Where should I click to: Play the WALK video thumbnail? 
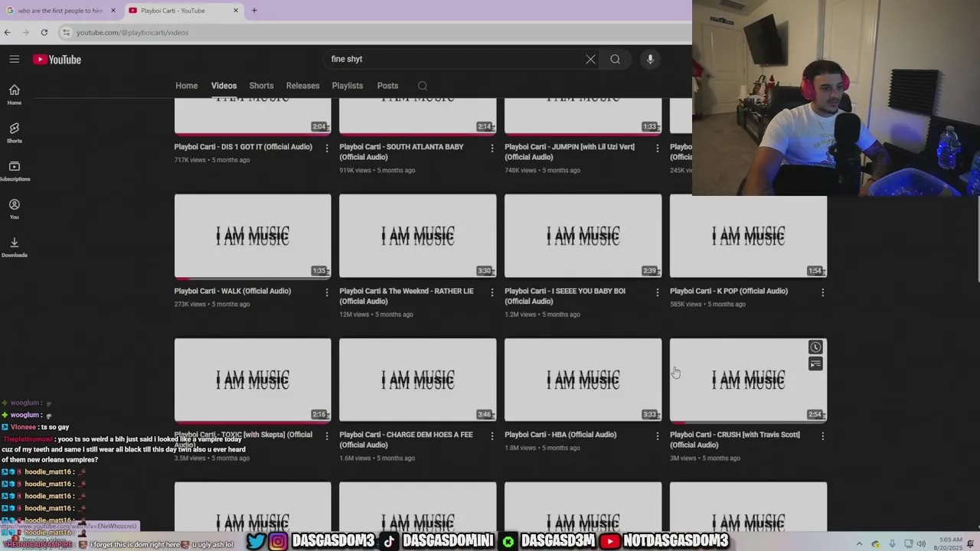coord(253,236)
